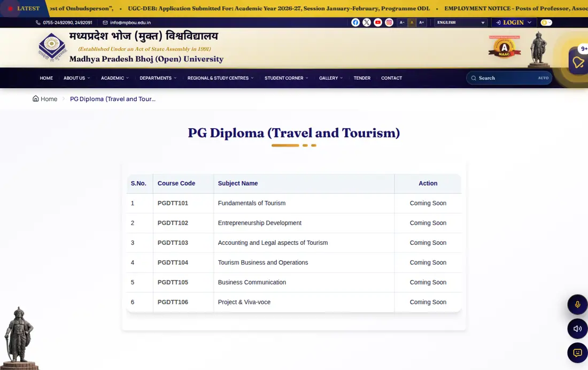Screen dimensions: 588x370
Task: Click the search magnifier icon
Action: (474, 78)
